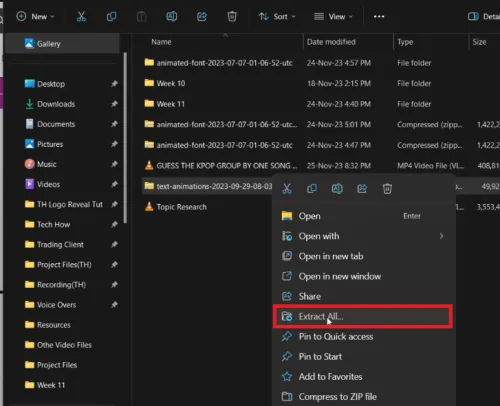Viewport: 500px width, 406px height.
Task: Expand the Open with submenu
Action: click(363, 236)
